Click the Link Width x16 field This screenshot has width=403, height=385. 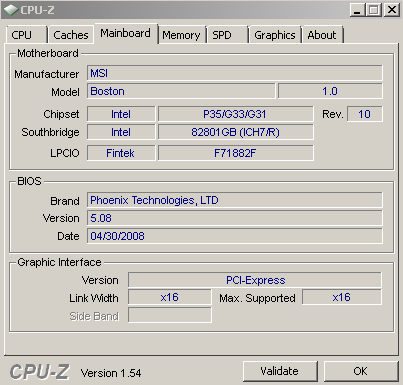click(170, 297)
